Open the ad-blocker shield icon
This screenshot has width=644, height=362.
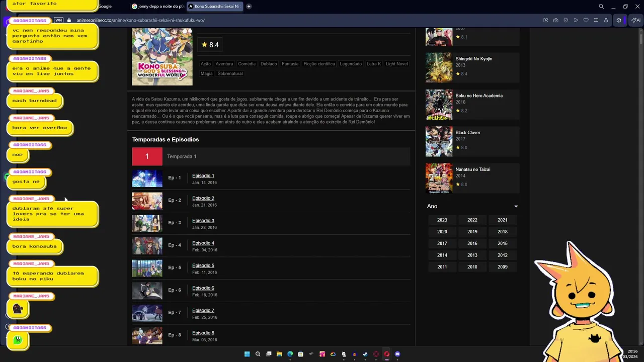click(566, 20)
